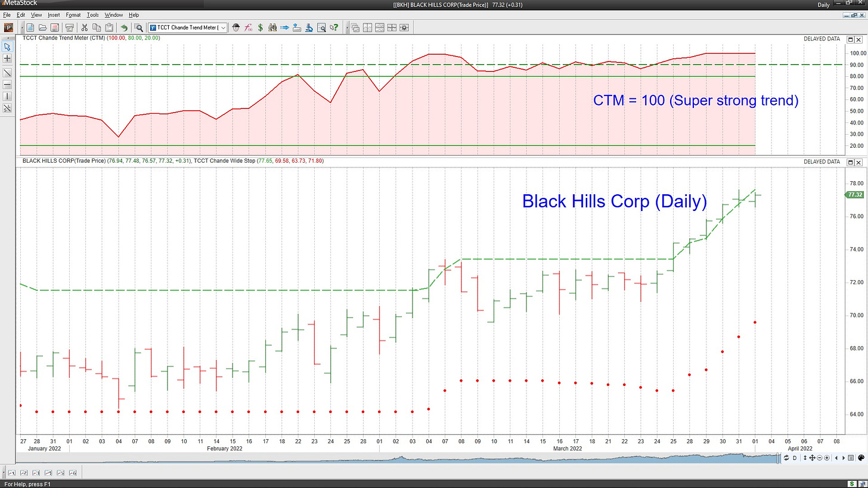868x488 pixels.
Task: Change periodicity with the D button
Action: tap(795, 458)
